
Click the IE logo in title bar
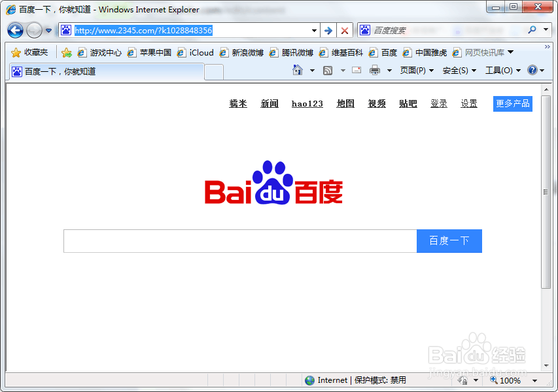11,10
